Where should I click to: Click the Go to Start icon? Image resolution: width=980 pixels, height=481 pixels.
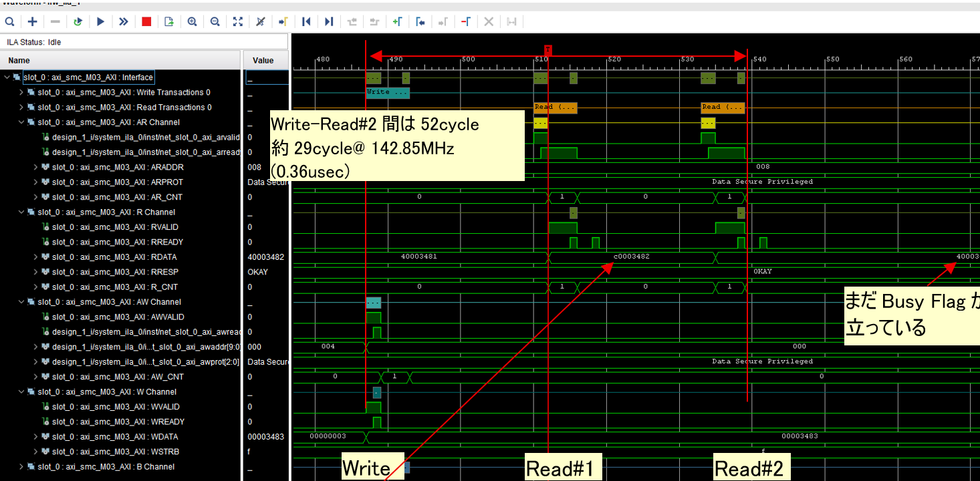point(306,21)
